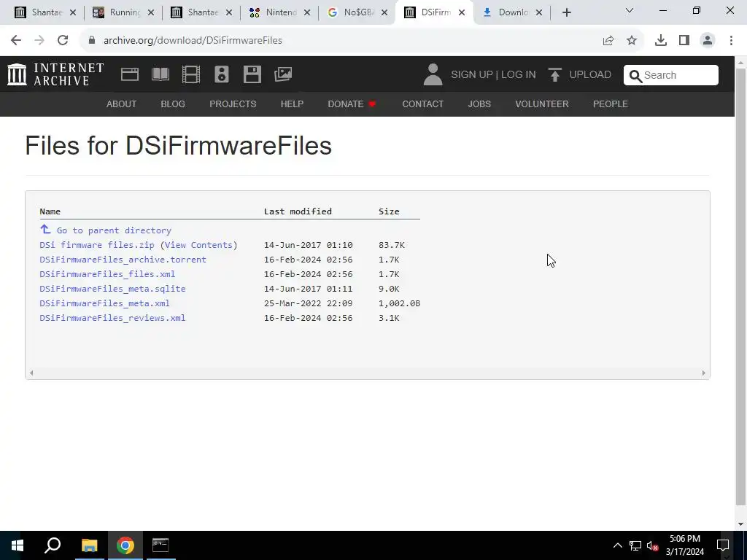
Task: Click the user avatar icon beside Sign Up
Action: [x=433, y=75]
